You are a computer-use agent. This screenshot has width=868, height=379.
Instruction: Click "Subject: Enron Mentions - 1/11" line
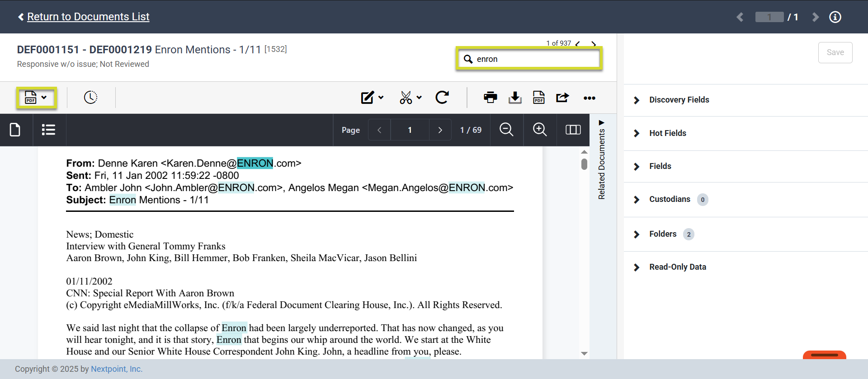click(137, 200)
